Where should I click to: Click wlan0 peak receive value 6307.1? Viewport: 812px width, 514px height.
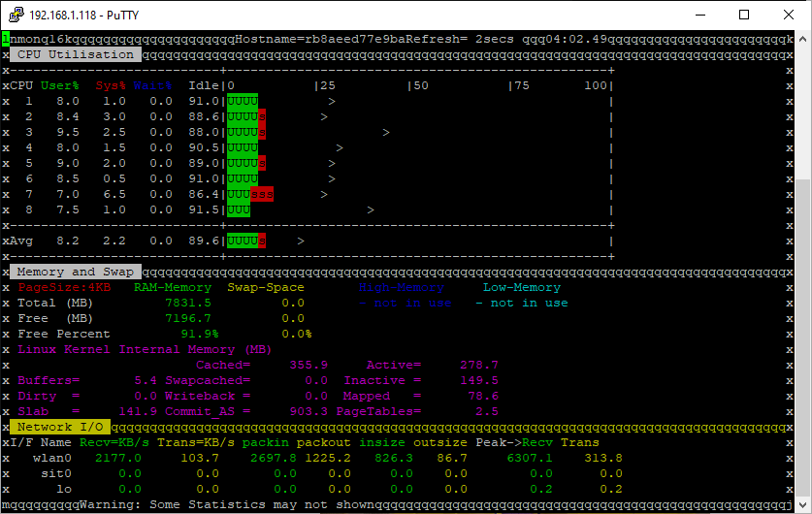coord(530,458)
